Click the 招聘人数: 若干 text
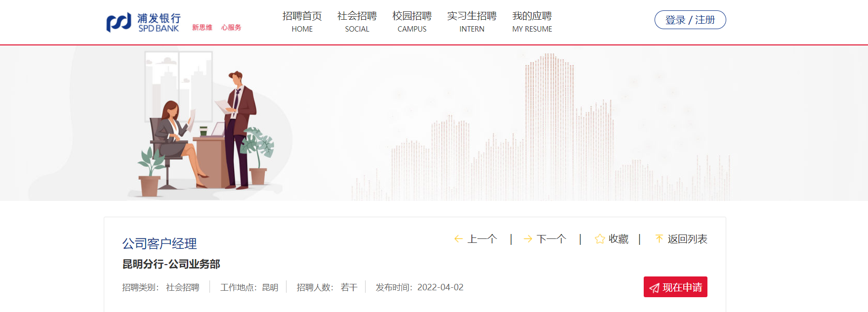868x312 pixels. coord(327,287)
